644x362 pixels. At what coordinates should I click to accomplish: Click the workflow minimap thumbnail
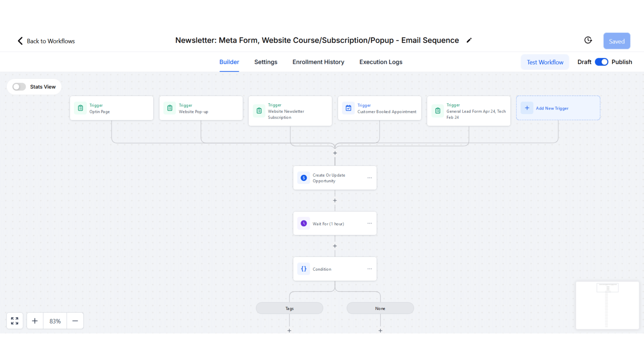607,305
